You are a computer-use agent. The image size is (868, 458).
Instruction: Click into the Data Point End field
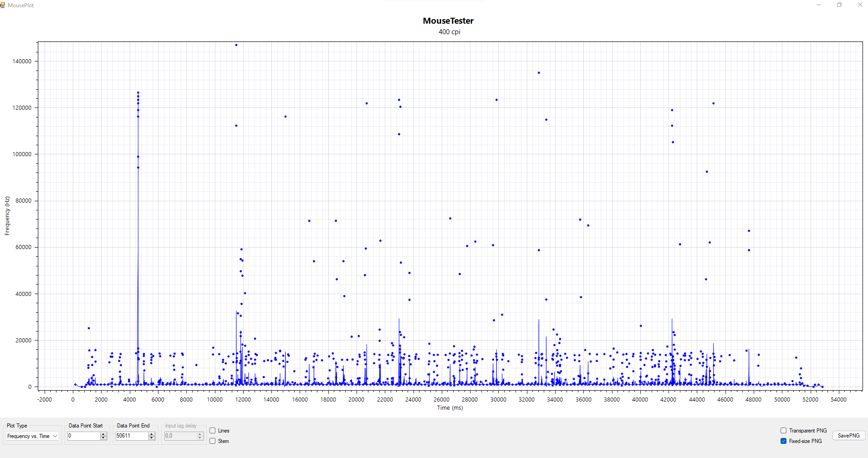click(132, 436)
